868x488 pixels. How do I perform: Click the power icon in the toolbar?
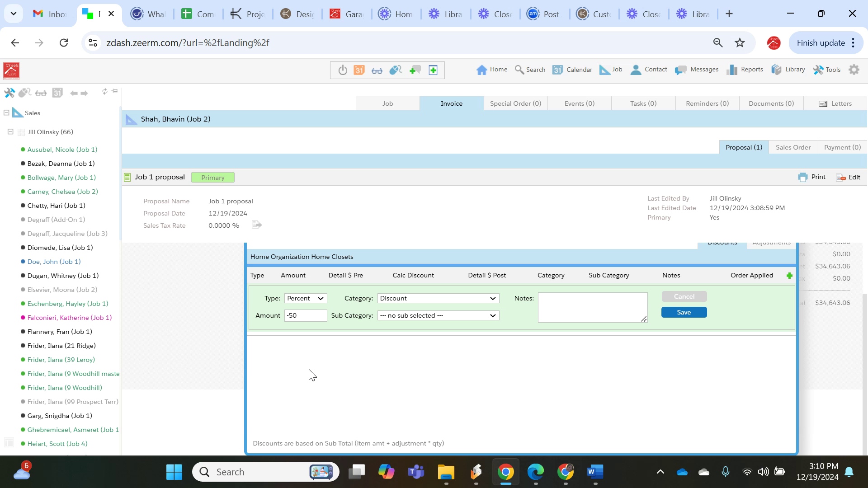(343, 70)
